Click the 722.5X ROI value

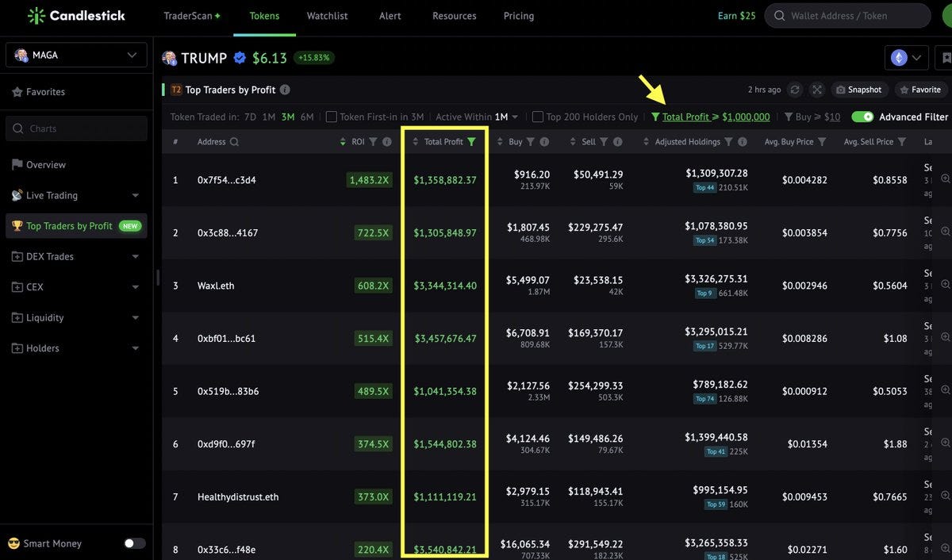373,232
